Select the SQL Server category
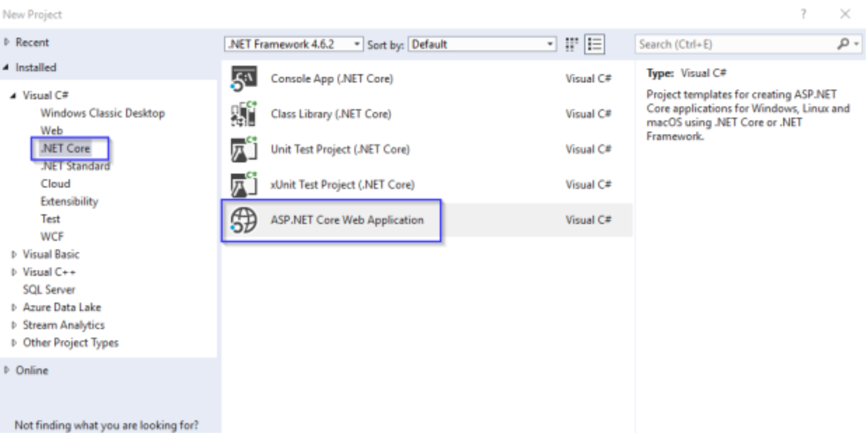This screenshot has width=868, height=434. (x=49, y=290)
